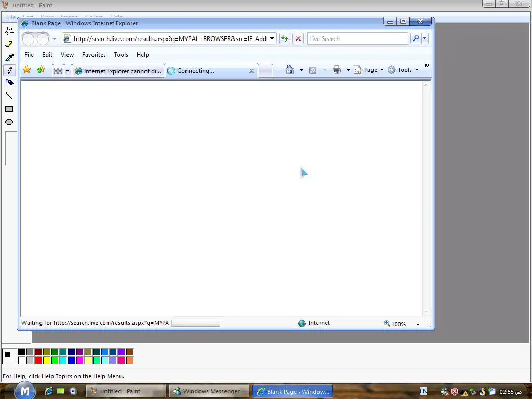The width and height of the screenshot is (532, 399).
Task: Click the system clock showing 02:55
Action: click(x=510, y=392)
